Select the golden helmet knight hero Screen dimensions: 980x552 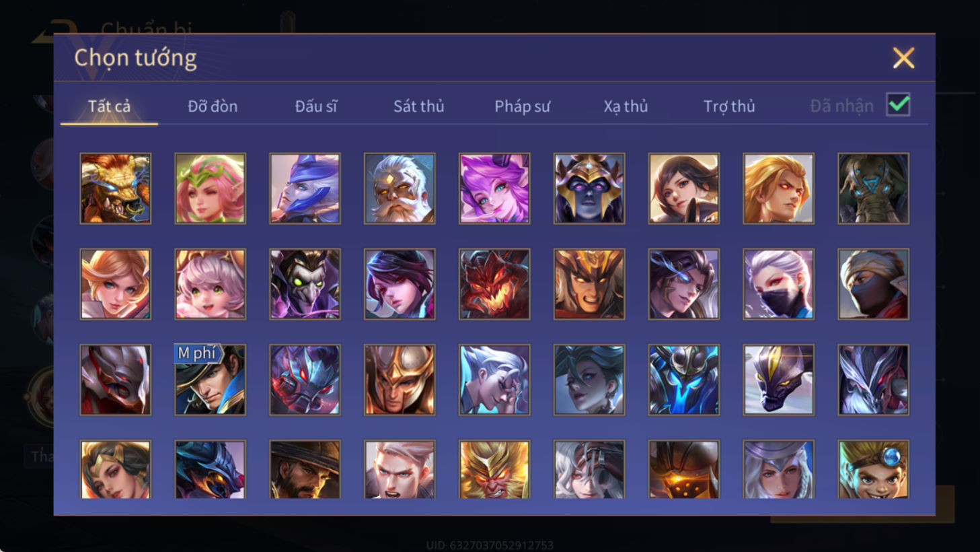(400, 380)
